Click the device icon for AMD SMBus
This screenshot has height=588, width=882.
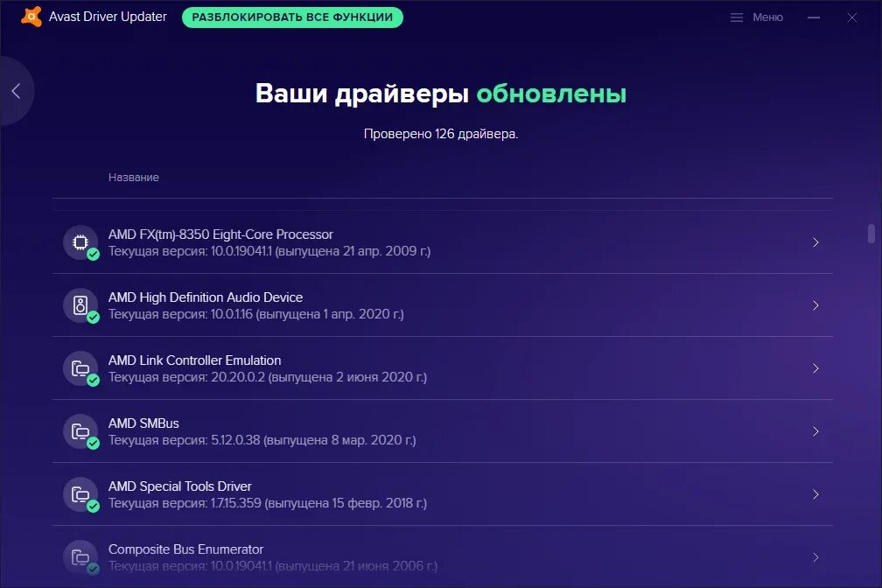pos(80,431)
